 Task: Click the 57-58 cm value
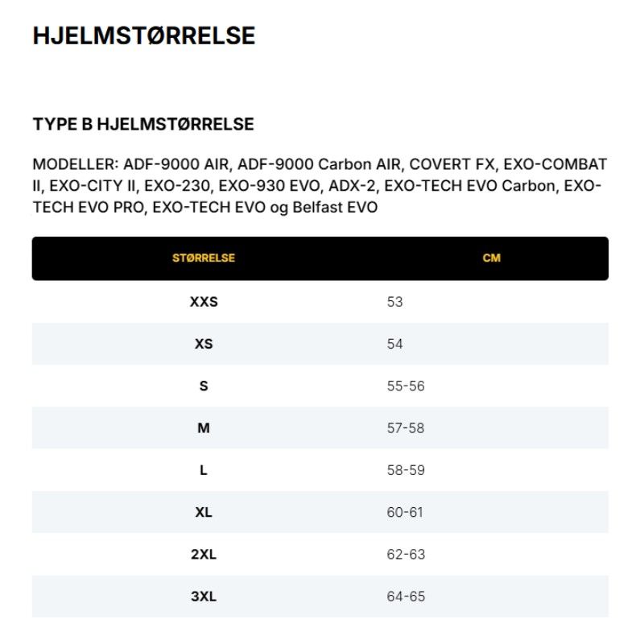pos(406,428)
